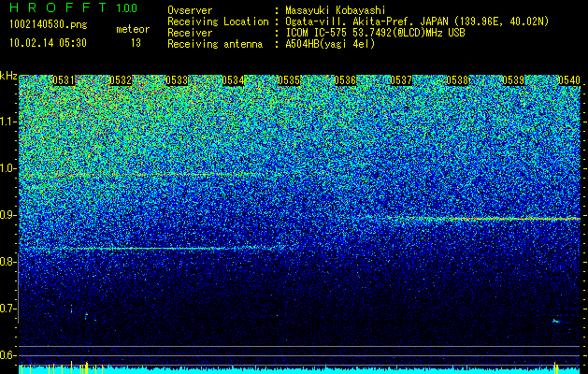Click the 1.0 kHz axis label
Image resolution: width=588 pixels, height=374 pixels.
click(8, 168)
